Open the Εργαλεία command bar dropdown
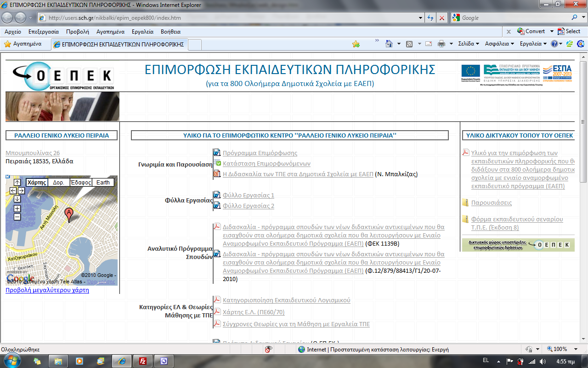Screen dimensions: 588x368 tap(533, 44)
